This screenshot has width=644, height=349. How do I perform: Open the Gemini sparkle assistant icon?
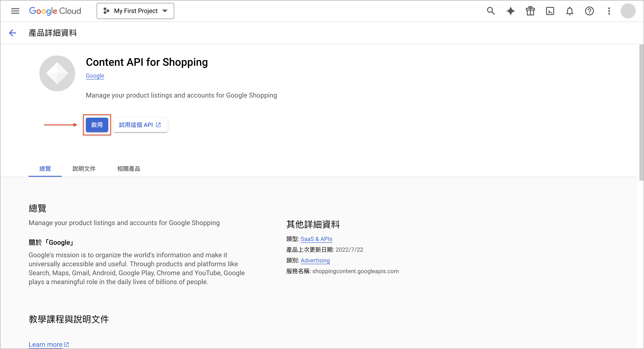pos(511,11)
